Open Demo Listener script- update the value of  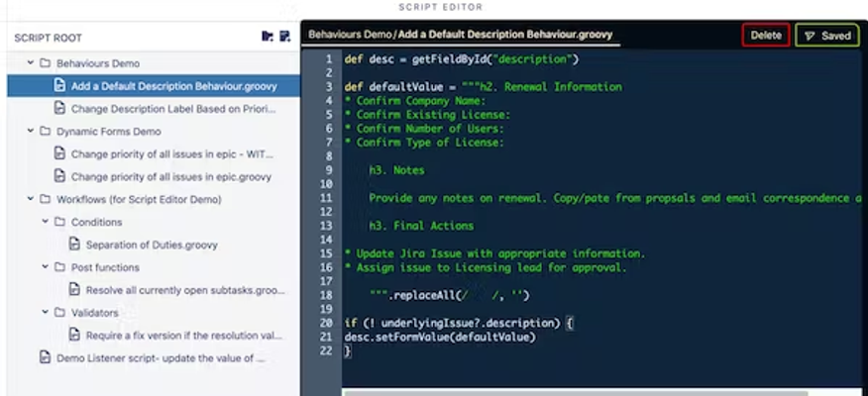click(x=161, y=358)
